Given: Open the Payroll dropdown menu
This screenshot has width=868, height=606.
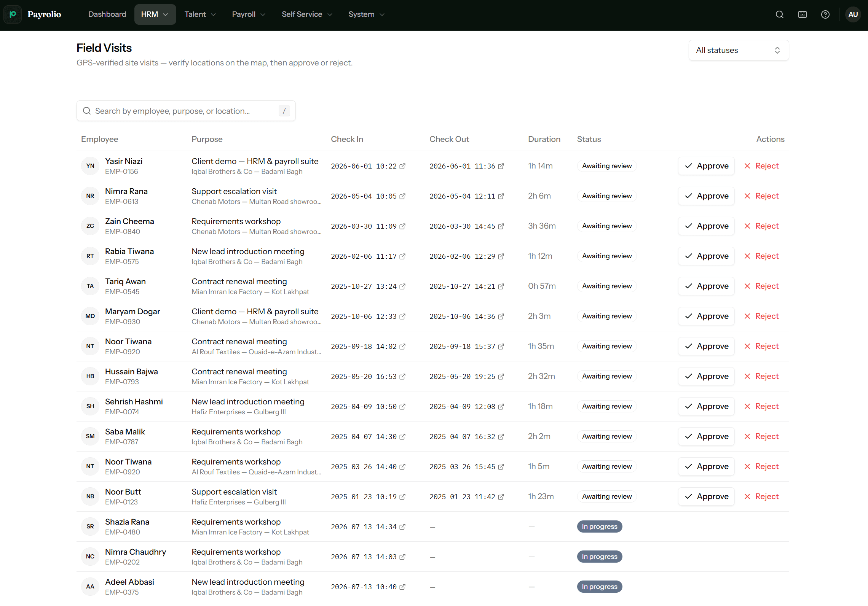Looking at the screenshot, I should (249, 14).
